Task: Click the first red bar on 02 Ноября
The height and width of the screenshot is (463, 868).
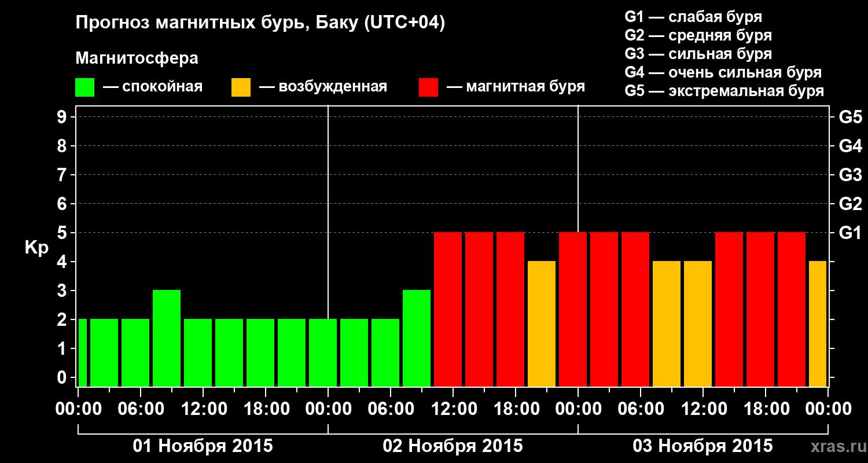Action: pyautogui.click(x=448, y=309)
